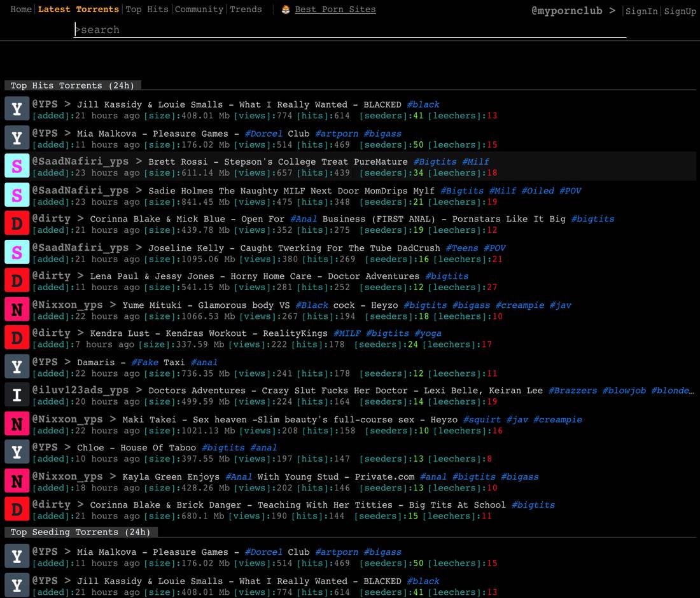
Task: Click the @mypornclub site name
Action: pyautogui.click(x=567, y=11)
